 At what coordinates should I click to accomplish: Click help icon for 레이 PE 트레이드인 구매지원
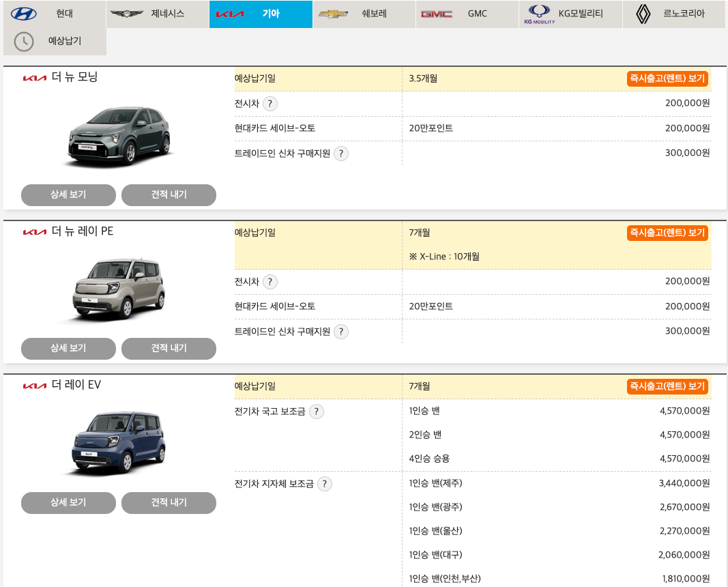click(341, 331)
